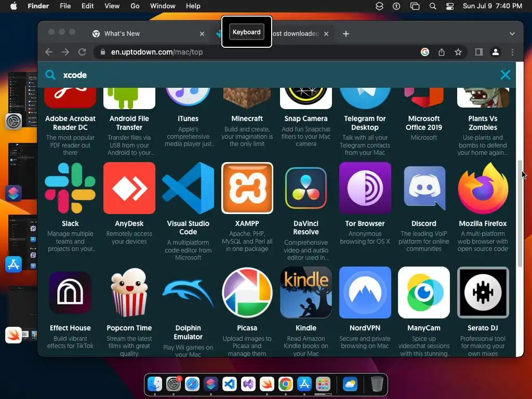This screenshot has width=532, height=399.
Task: Bookmark this page with the star
Action: pyautogui.click(x=458, y=52)
